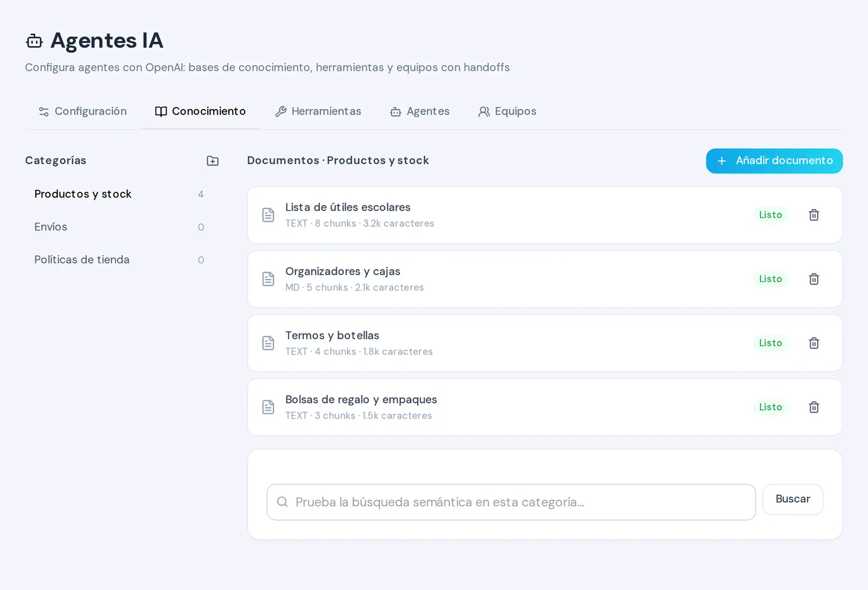Image resolution: width=868 pixels, height=590 pixels.
Task: Open the Organizadores y cajas document
Action: (545, 279)
